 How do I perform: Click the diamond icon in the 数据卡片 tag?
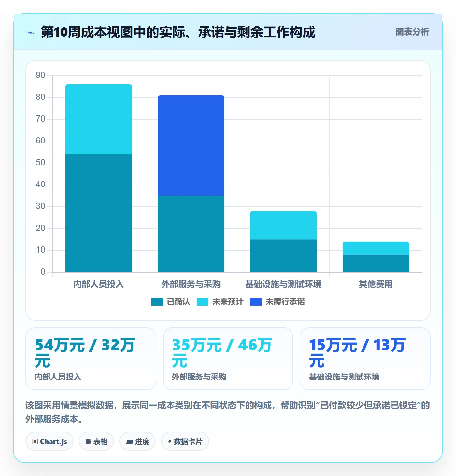click(170, 441)
